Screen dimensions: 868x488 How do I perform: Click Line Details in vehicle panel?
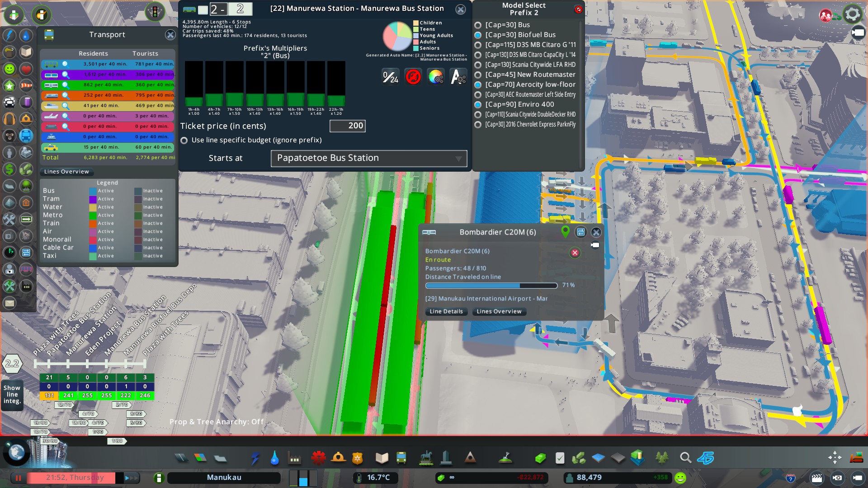tap(446, 311)
